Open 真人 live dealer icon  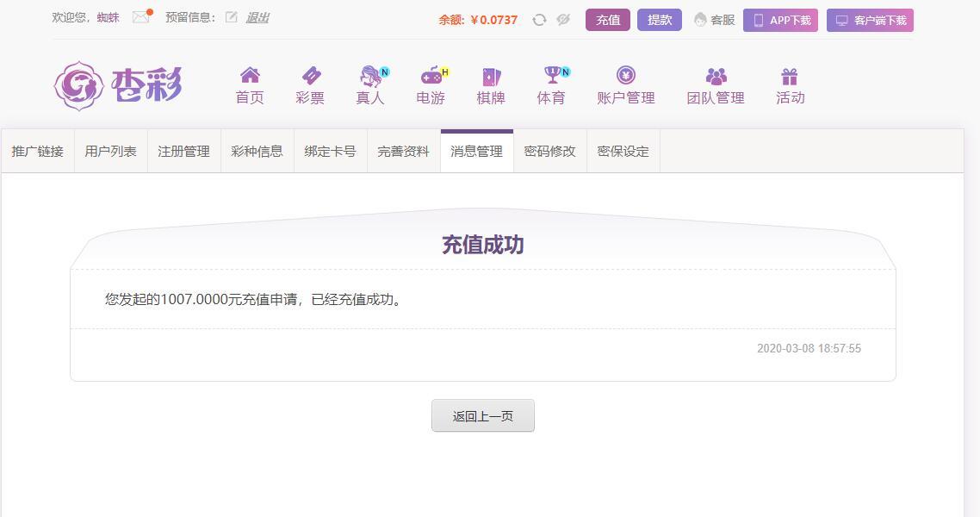(371, 76)
